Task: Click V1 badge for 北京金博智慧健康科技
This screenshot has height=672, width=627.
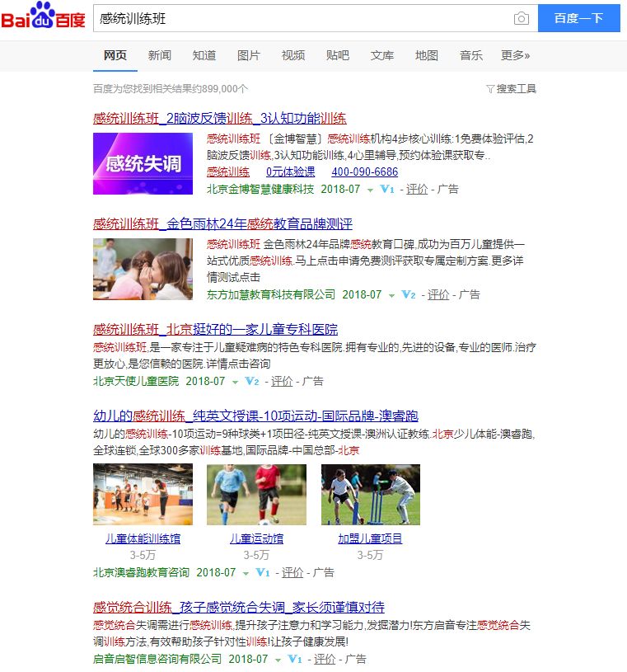Action: point(387,189)
